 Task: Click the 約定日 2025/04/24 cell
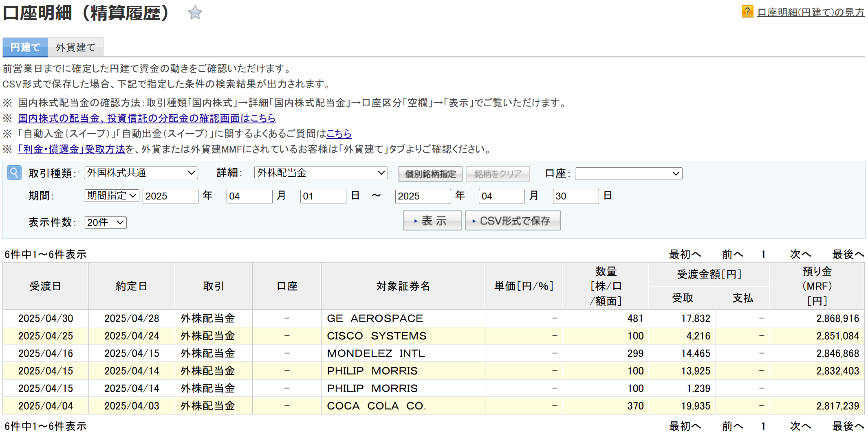tap(132, 336)
